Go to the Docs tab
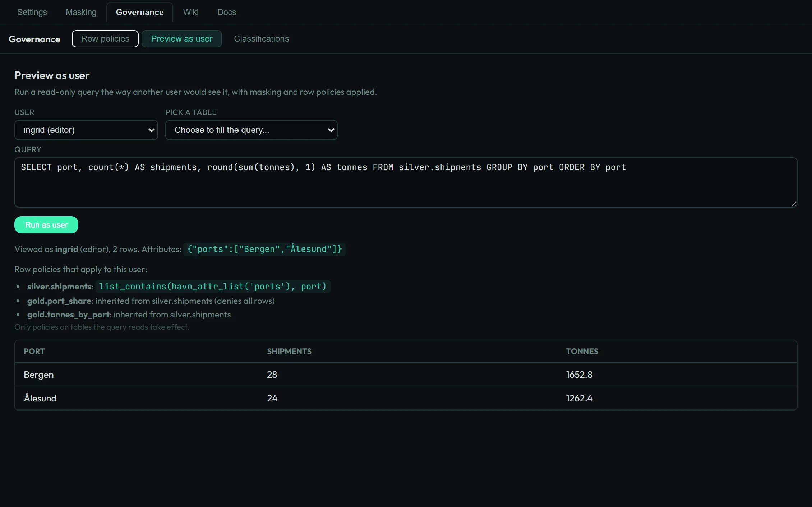The height and width of the screenshot is (507, 812). coord(227,12)
